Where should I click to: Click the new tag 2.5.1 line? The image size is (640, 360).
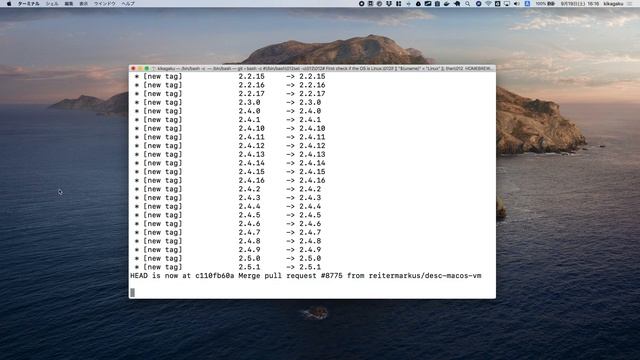pos(228,267)
